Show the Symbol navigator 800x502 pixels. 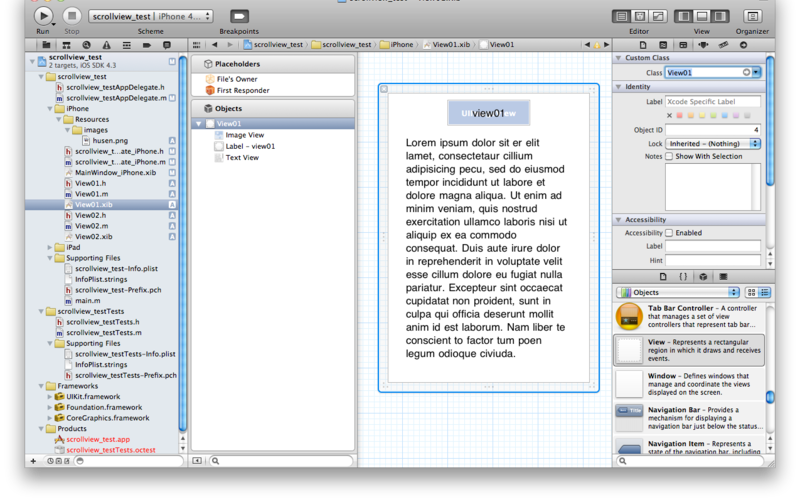pos(66,45)
